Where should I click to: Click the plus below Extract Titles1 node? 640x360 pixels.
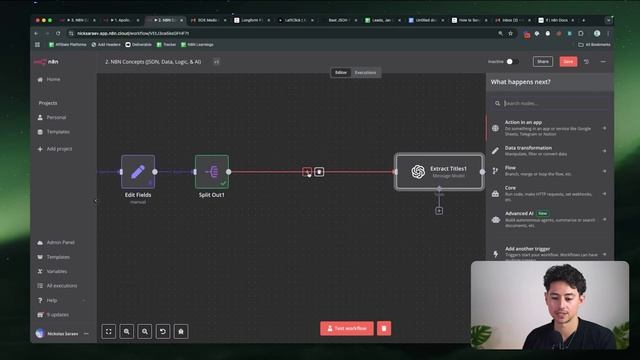pos(439,211)
